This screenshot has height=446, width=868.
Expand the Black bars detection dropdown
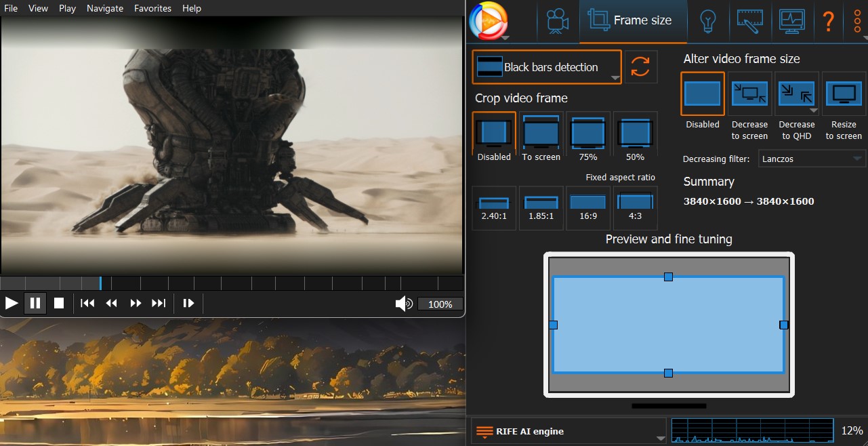click(x=547, y=67)
